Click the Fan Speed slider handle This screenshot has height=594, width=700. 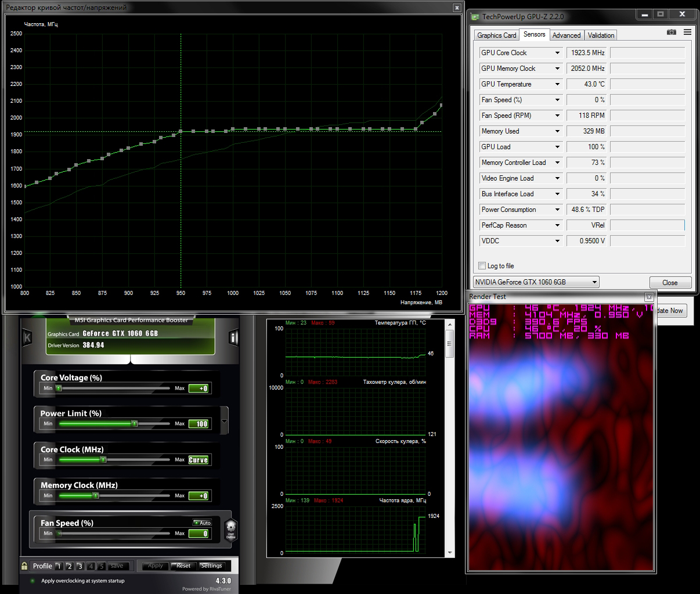59,534
